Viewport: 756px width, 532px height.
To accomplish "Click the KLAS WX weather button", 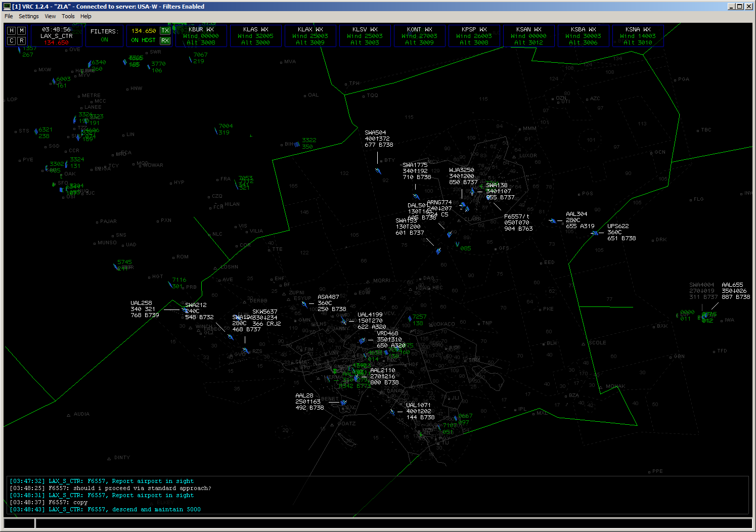I will [x=255, y=36].
